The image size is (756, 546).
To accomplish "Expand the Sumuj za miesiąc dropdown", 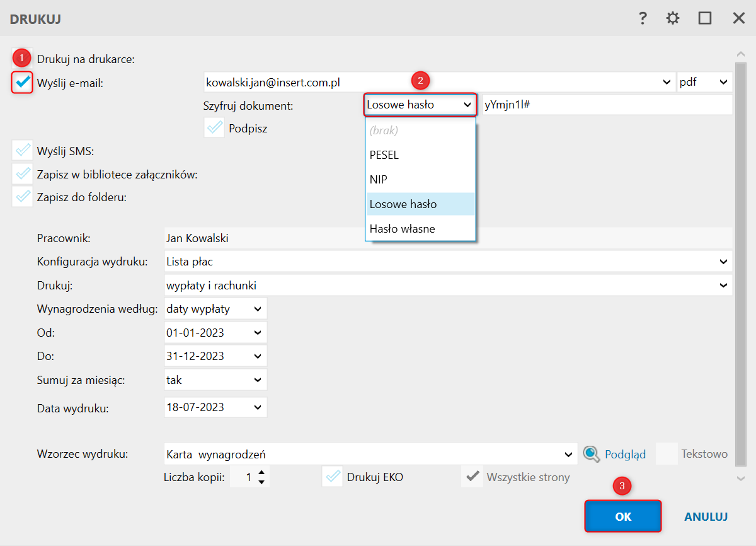I will click(257, 380).
